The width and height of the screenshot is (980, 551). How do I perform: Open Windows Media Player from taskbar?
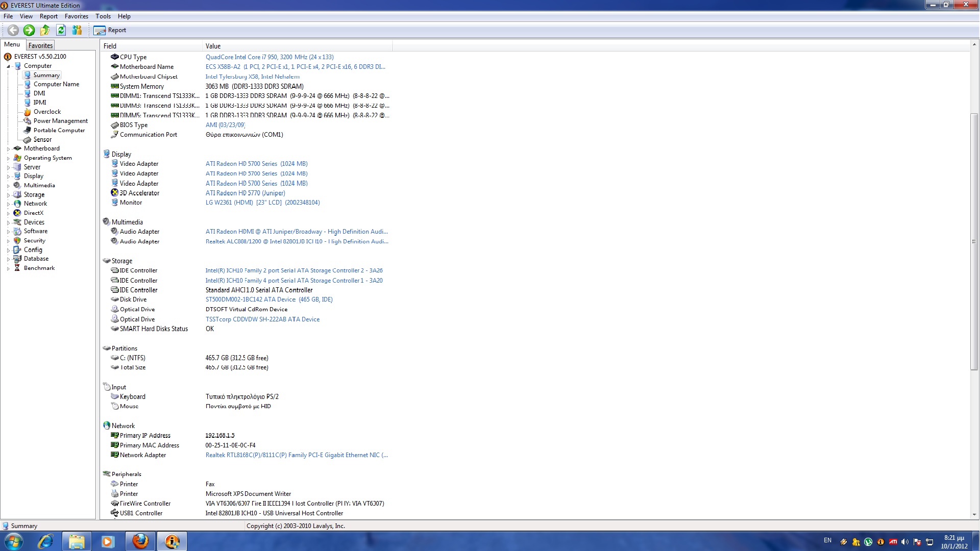click(108, 541)
